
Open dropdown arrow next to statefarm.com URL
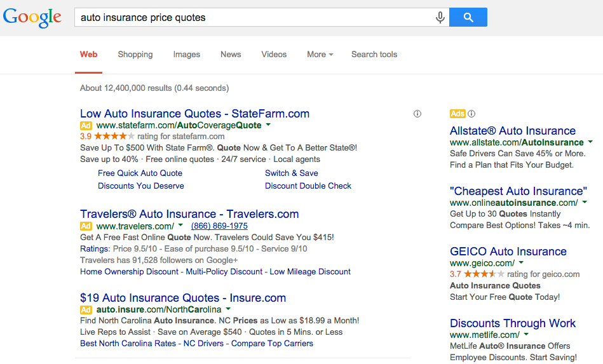268,125
